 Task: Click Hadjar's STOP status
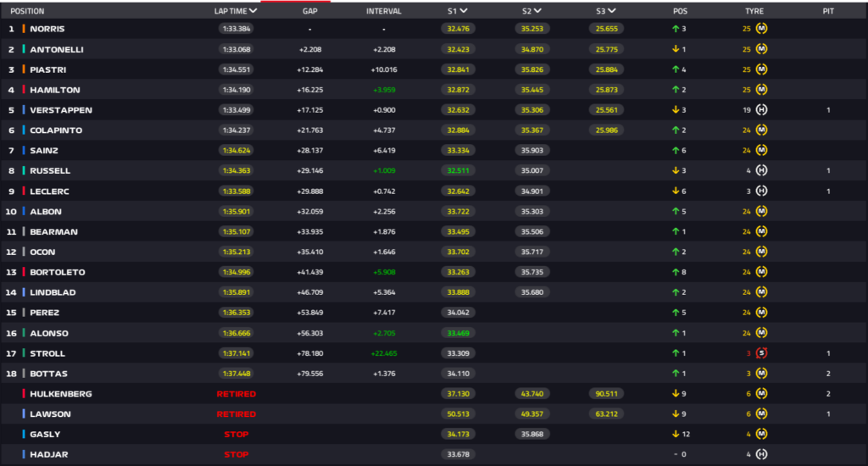tap(236, 454)
